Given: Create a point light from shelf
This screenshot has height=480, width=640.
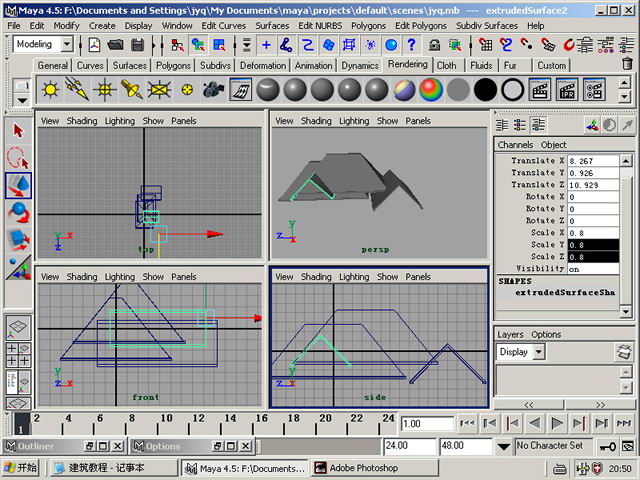Looking at the screenshot, I should click(104, 89).
